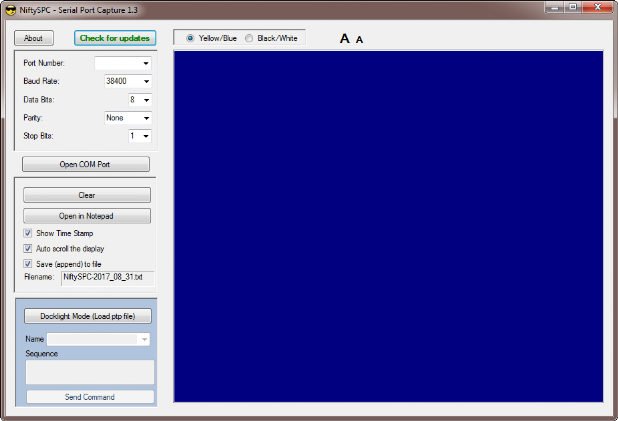Viewport: 618px width, 421px height.
Task: Open the Name dropdown in Docklight panel
Action: coord(98,339)
